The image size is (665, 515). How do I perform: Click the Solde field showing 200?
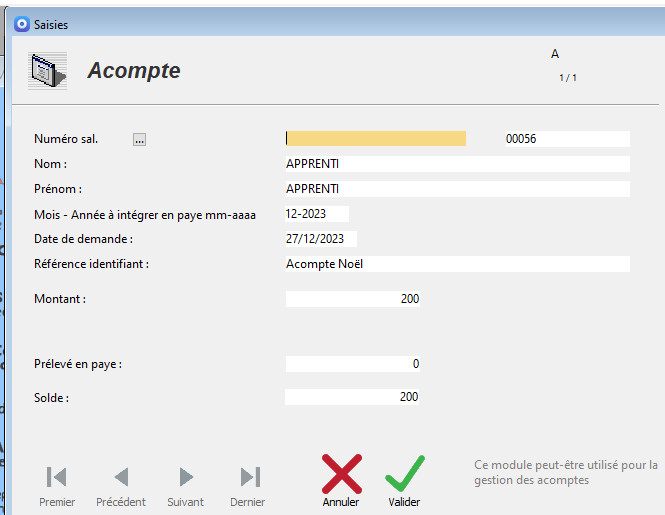coord(353,397)
